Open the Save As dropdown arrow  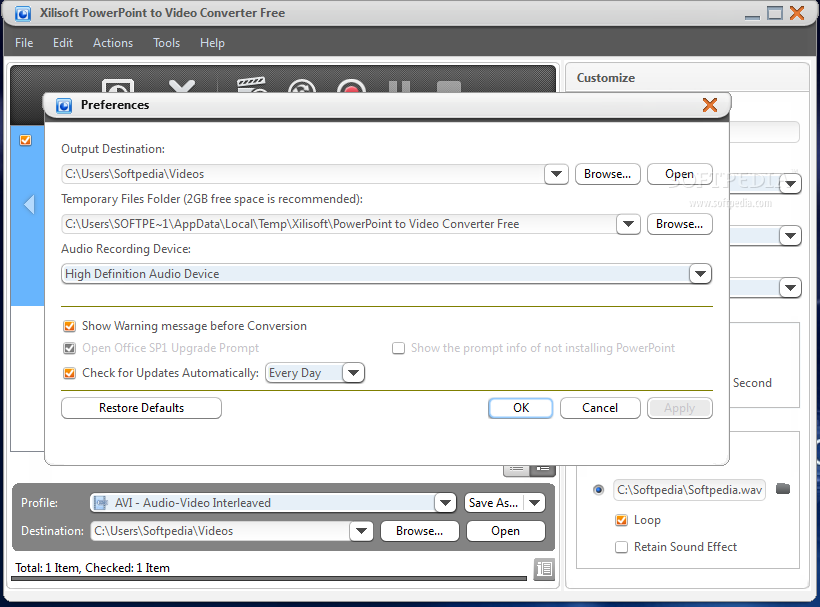534,503
